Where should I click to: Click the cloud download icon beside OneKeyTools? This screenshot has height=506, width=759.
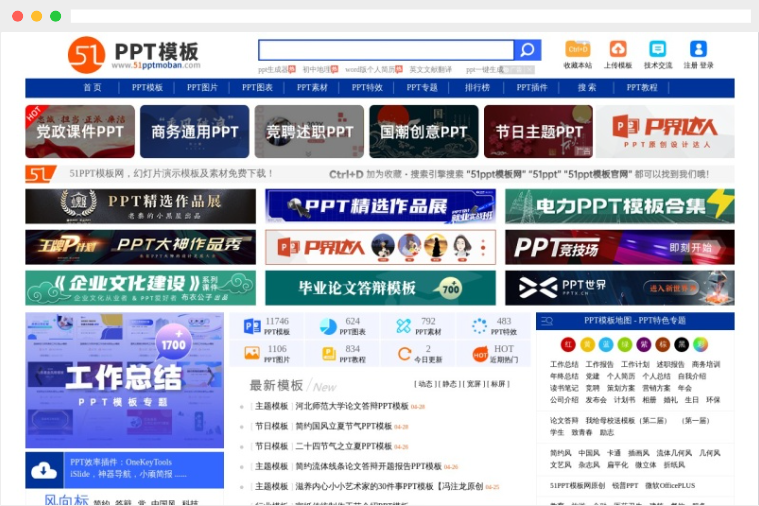click(x=44, y=470)
